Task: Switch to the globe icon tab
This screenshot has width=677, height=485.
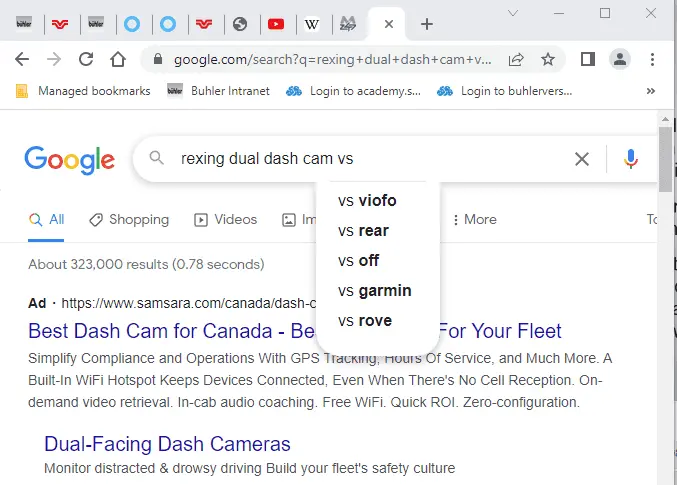Action: pyautogui.click(x=240, y=24)
